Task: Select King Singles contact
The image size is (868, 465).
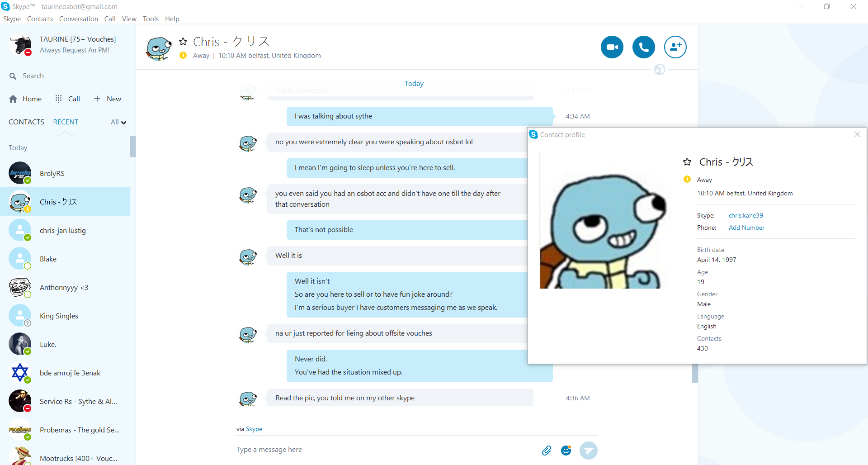Action: [x=65, y=316]
